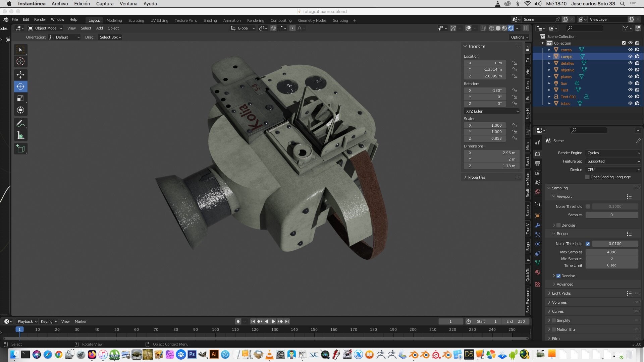Viewport: 644px width, 362px height.
Task: Hide the Sun light in viewport
Action: pos(630,83)
